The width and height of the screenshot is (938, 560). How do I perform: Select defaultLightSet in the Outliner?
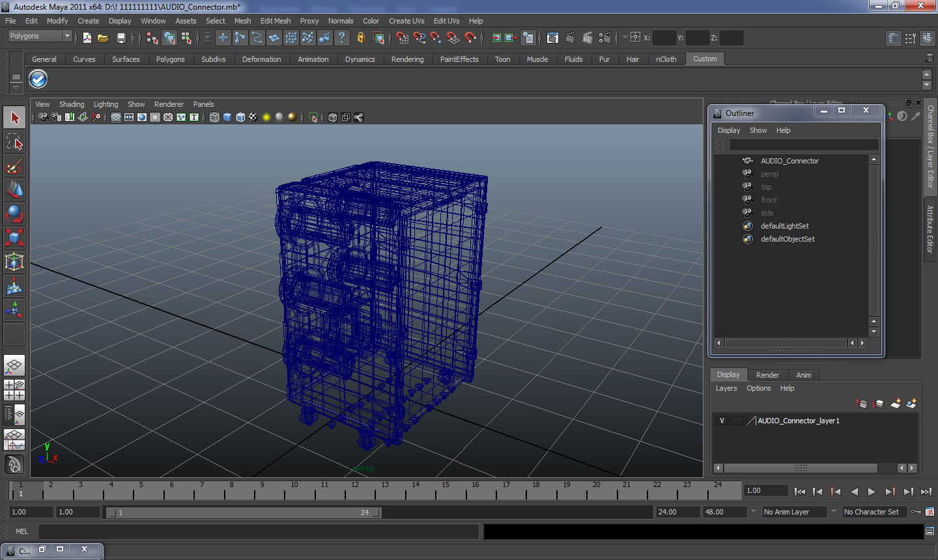coord(784,226)
